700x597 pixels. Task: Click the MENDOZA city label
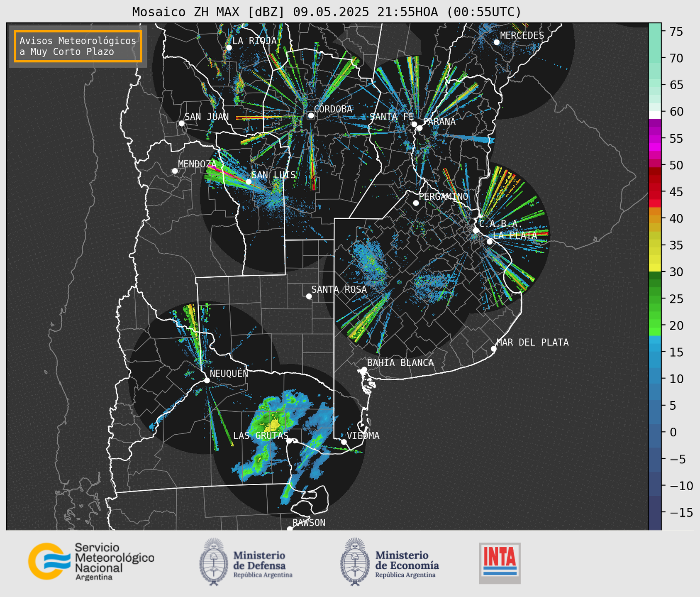[197, 164]
